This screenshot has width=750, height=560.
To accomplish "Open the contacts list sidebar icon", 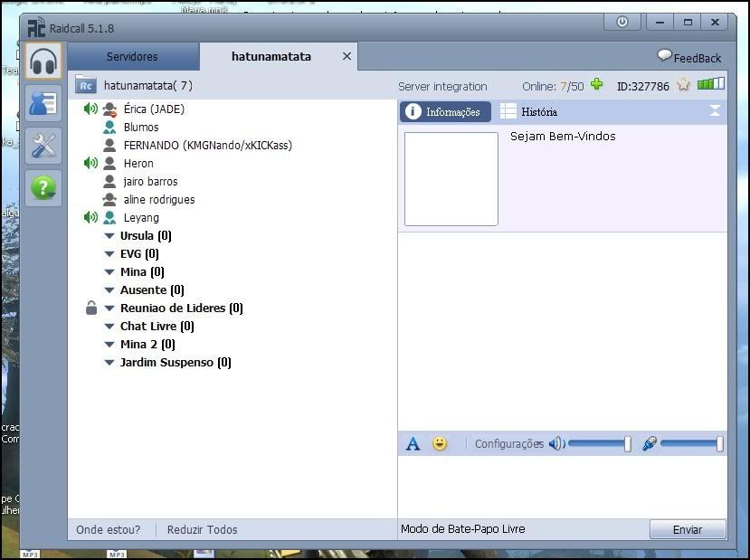I will [x=43, y=103].
